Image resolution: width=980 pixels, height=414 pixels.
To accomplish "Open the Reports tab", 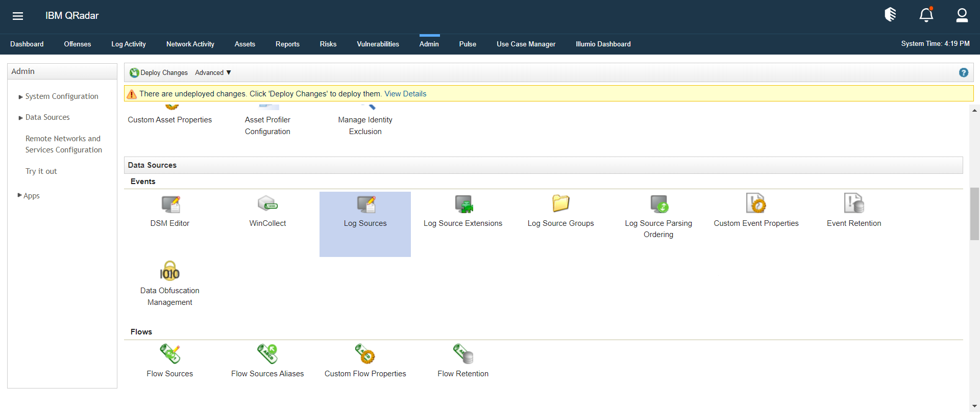I will click(x=288, y=44).
